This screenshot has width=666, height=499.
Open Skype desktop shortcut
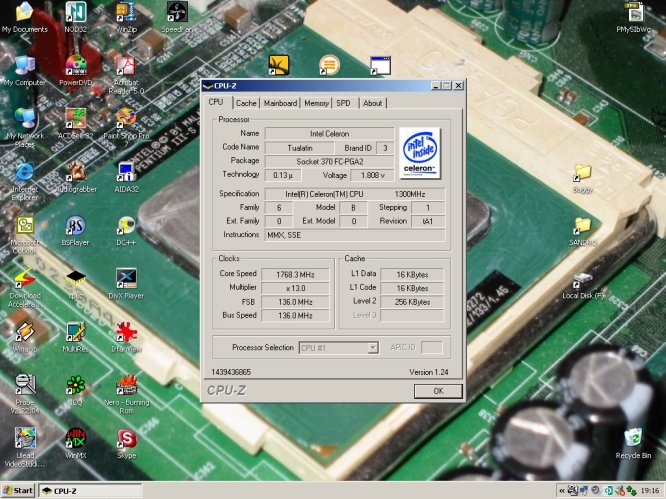(126, 443)
